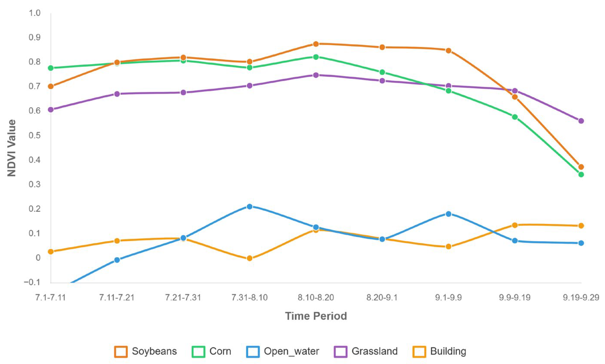Select Soybeans data point at 8.10-8.20
Viewport: 605px width, 364px height.
316,44
